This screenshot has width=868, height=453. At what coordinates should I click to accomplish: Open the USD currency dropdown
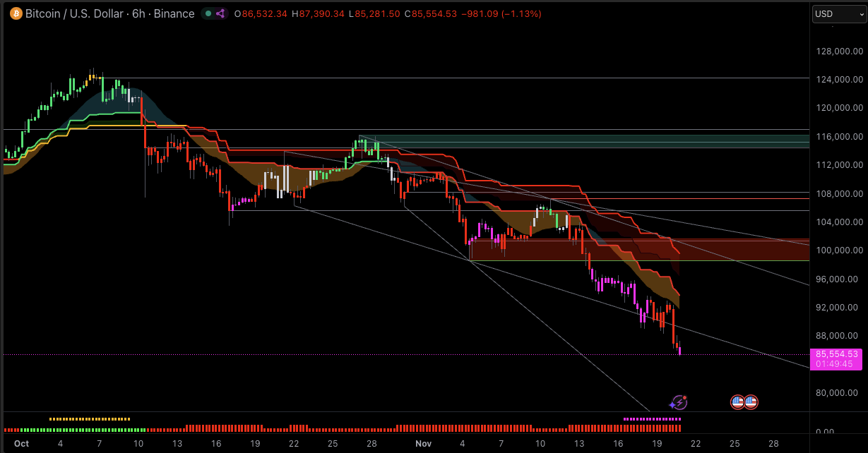click(x=838, y=13)
